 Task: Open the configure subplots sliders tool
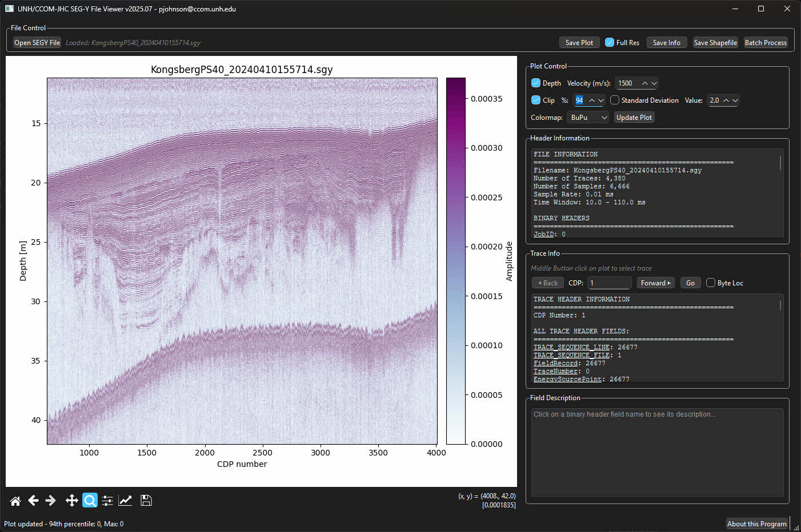point(107,501)
